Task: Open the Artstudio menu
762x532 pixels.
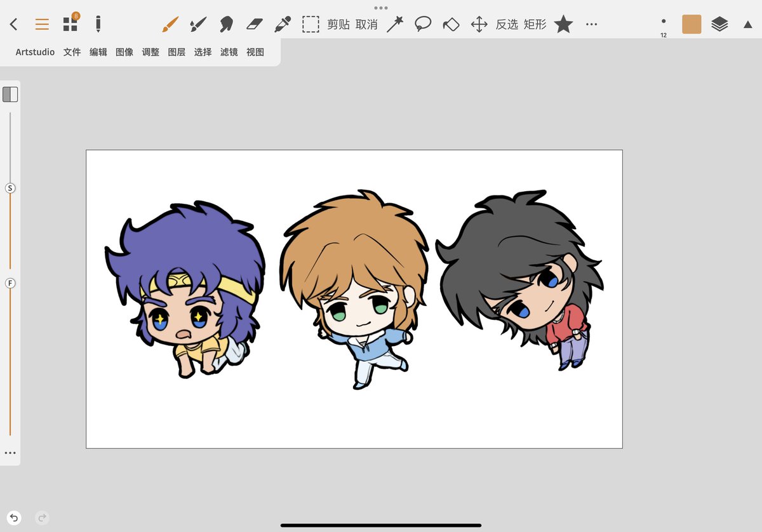Action: pos(35,52)
